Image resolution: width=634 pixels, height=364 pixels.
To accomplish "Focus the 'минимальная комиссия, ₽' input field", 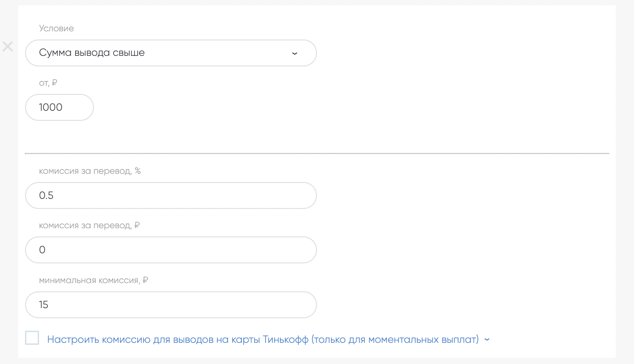I will pyautogui.click(x=171, y=305).
